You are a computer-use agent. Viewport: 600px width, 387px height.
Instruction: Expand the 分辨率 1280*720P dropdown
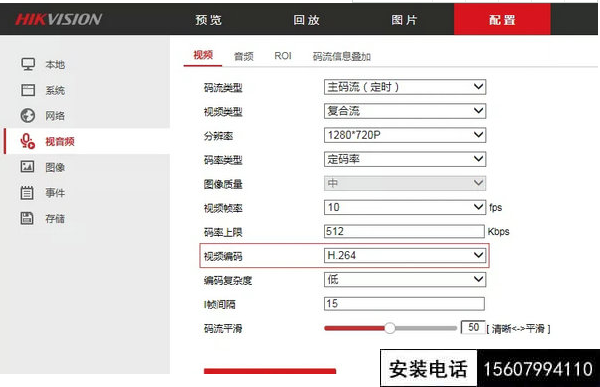405,135
